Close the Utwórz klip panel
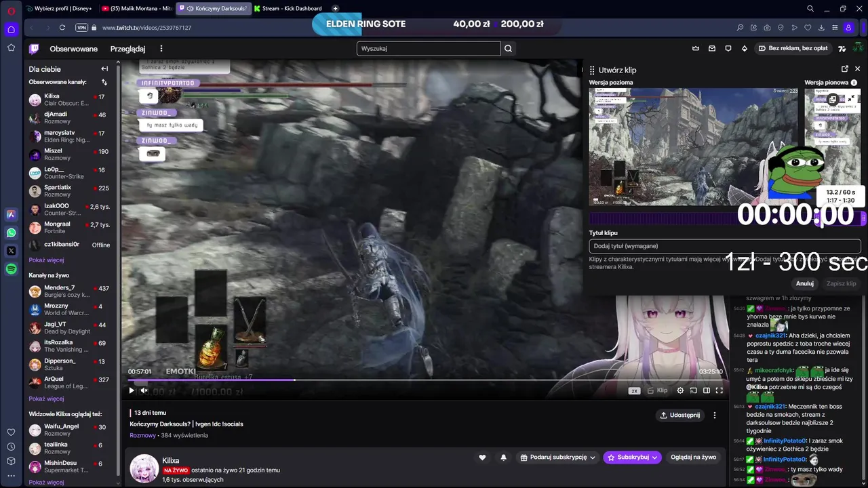Screen dimensions: 868x488 858,69
